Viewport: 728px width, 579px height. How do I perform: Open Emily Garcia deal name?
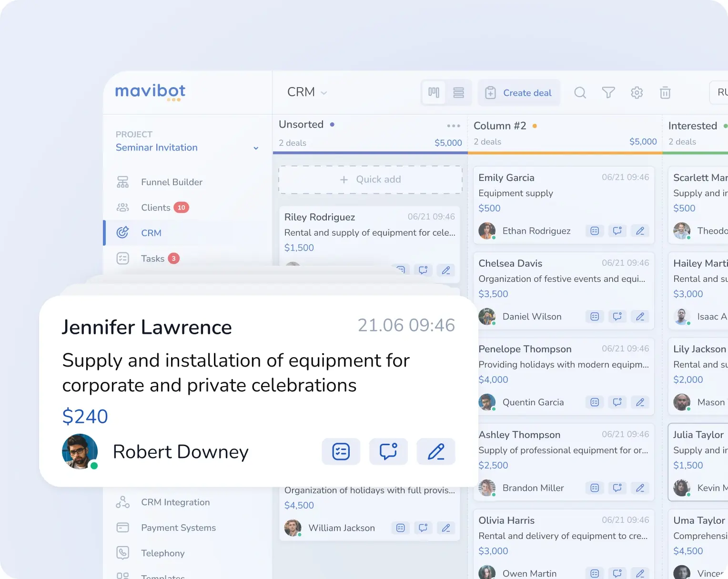tap(506, 178)
